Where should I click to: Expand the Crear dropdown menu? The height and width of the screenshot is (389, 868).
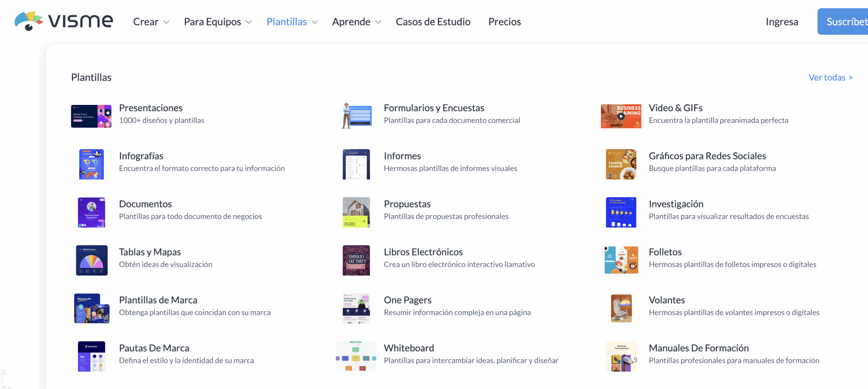tap(151, 22)
